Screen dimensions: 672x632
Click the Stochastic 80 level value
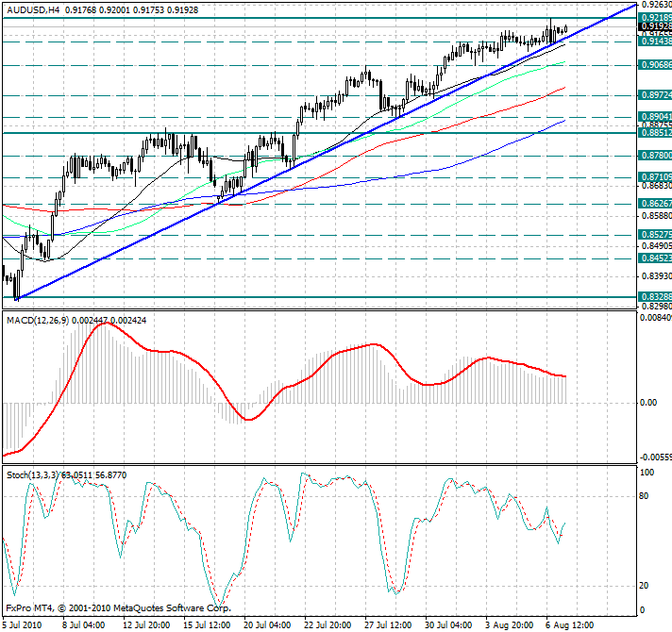point(644,496)
